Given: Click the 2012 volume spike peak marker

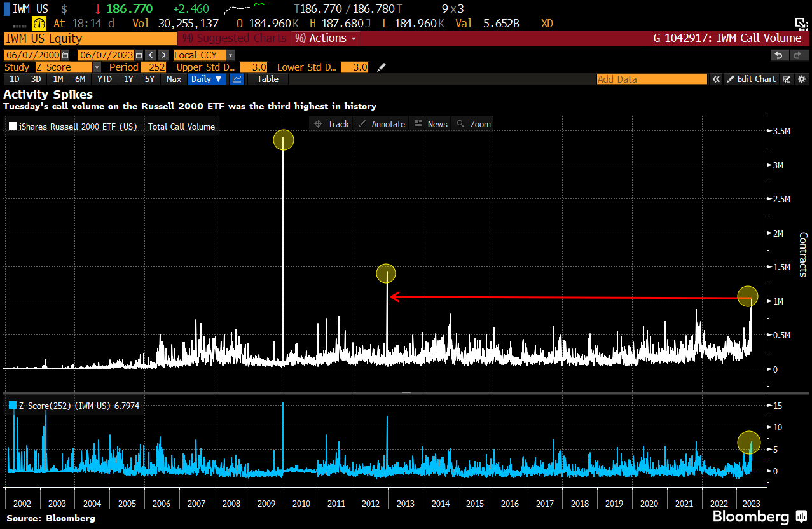Looking at the screenshot, I should tap(386, 273).
